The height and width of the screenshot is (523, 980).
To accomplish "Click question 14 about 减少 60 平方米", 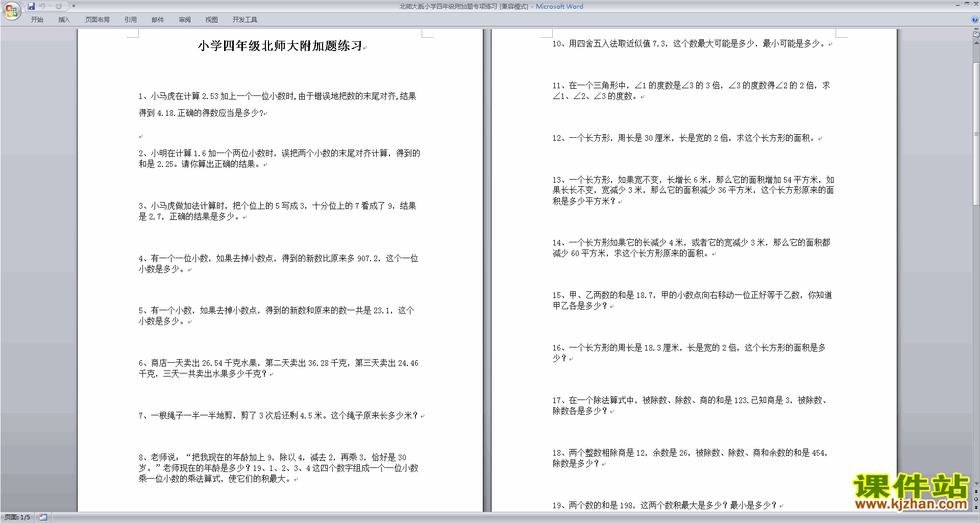I will click(x=692, y=248).
